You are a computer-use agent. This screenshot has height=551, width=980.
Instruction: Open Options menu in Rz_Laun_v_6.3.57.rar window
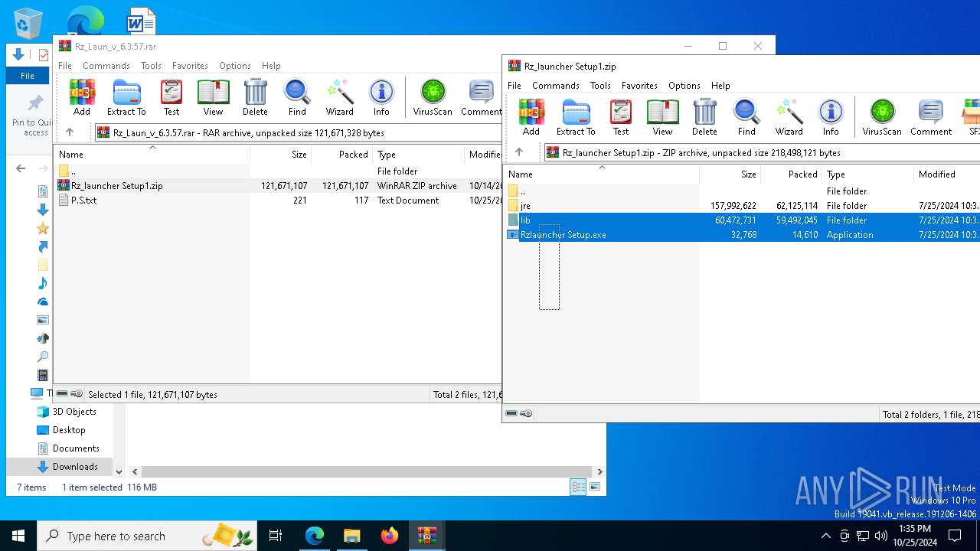[x=234, y=66]
